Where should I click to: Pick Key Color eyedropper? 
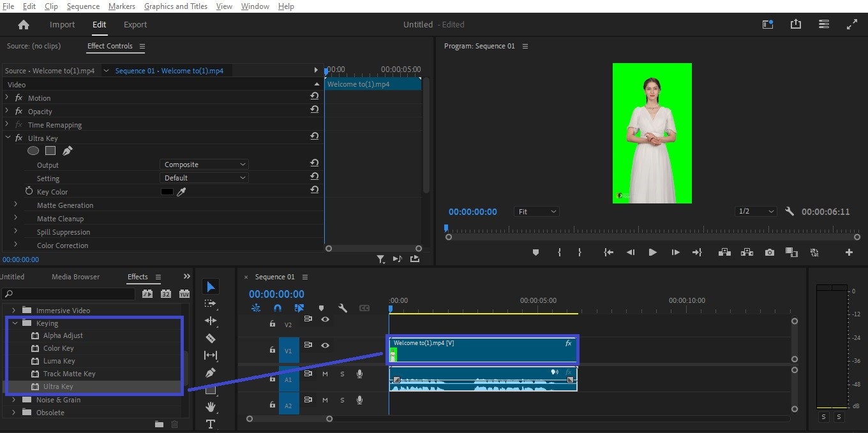pyautogui.click(x=181, y=191)
